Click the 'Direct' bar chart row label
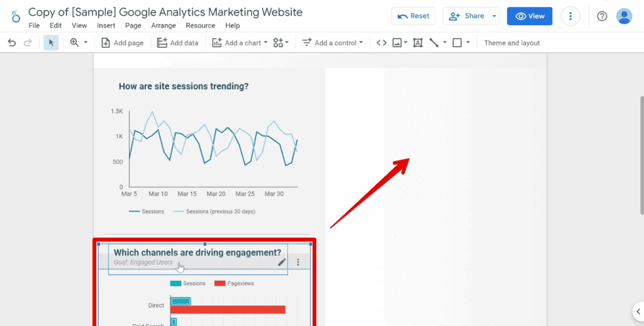 (156, 305)
